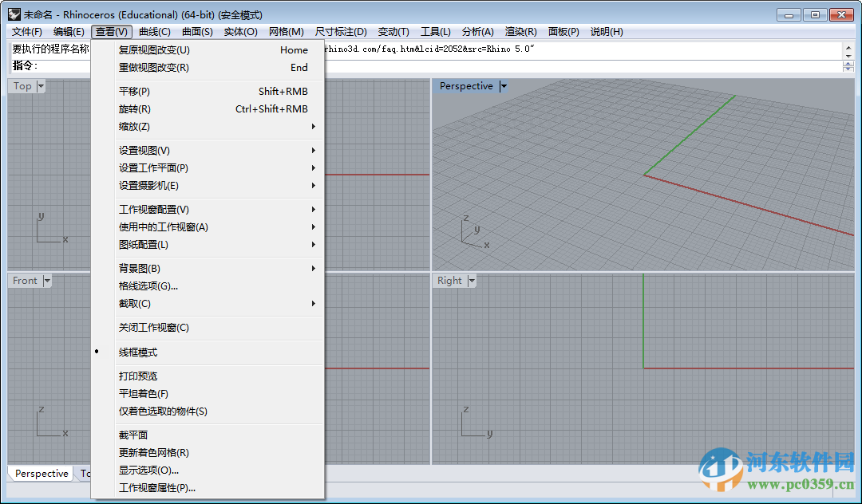Click the Perspective viewport title label

(x=466, y=86)
